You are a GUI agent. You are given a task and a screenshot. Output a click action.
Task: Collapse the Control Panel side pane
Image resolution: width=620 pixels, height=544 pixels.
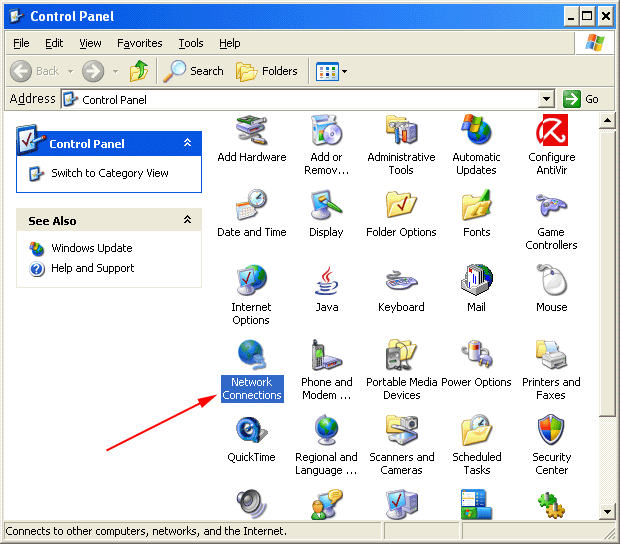click(x=187, y=143)
